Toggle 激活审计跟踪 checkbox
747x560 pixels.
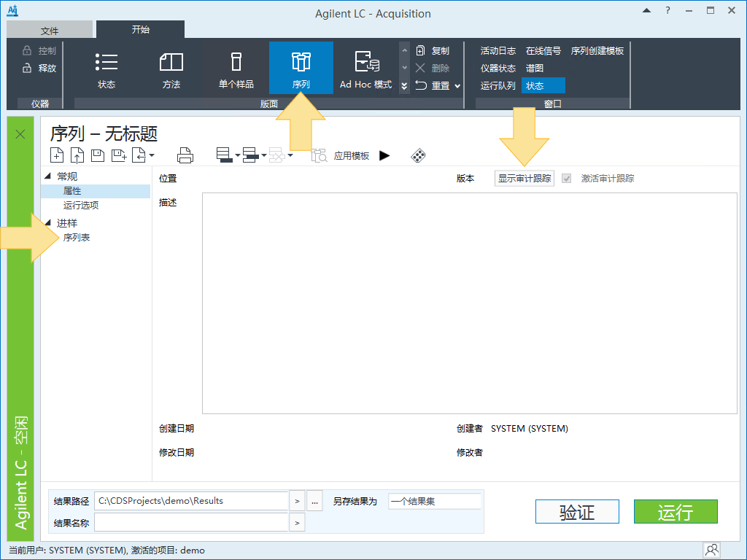(x=566, y=179)
